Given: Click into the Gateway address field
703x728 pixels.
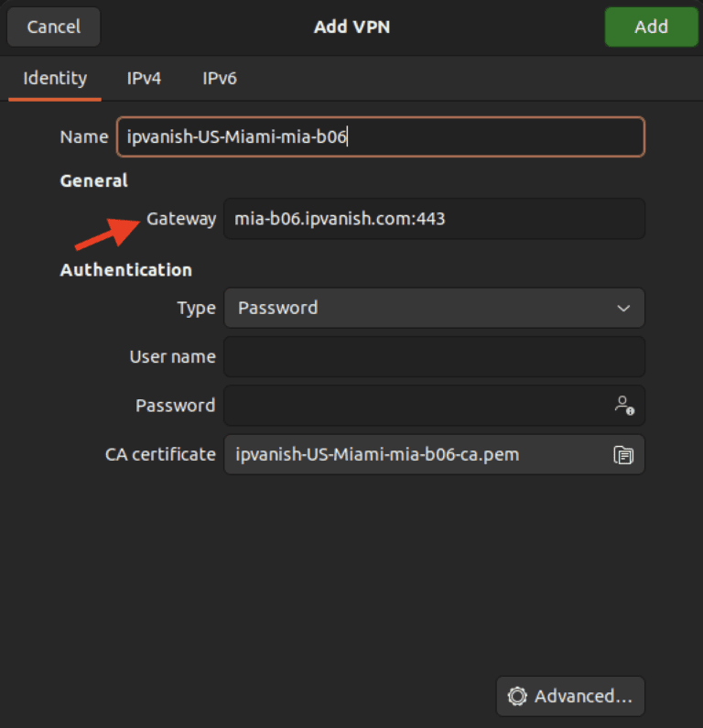Looking at the screenshot, I should point(433,219).
